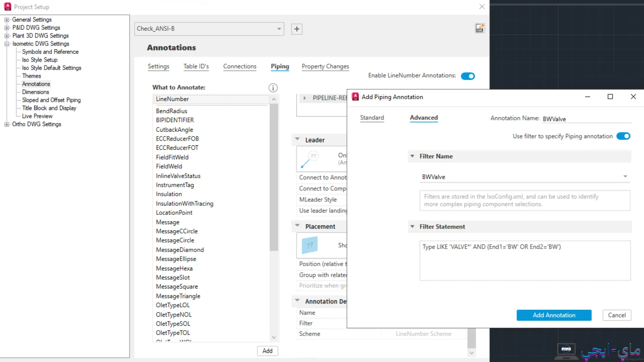Open the Connections tab
This screenshot has height=362, width=644.
pos(240,66)
